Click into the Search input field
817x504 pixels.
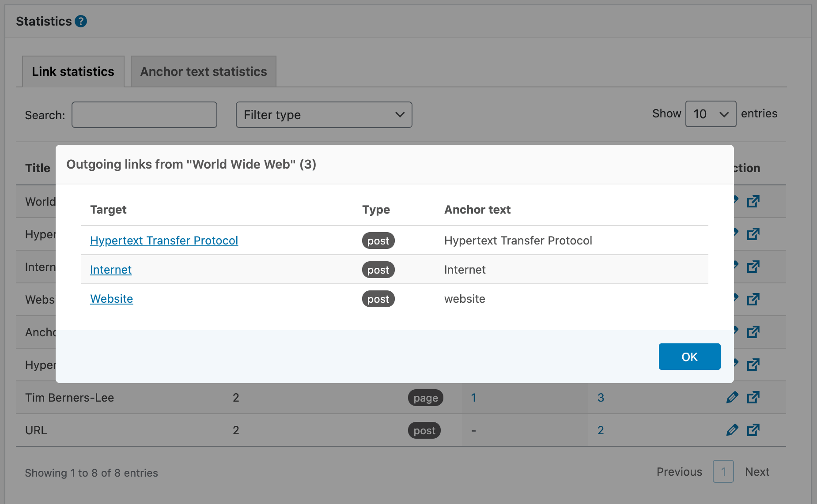pyautogui.click(x=144, y=115)
